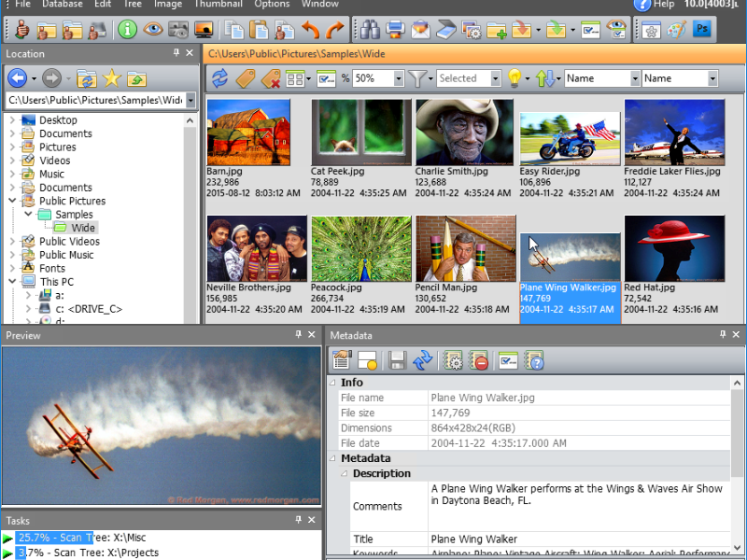Refresh thumbnails with the blue arrows icon

click(219, 78)
